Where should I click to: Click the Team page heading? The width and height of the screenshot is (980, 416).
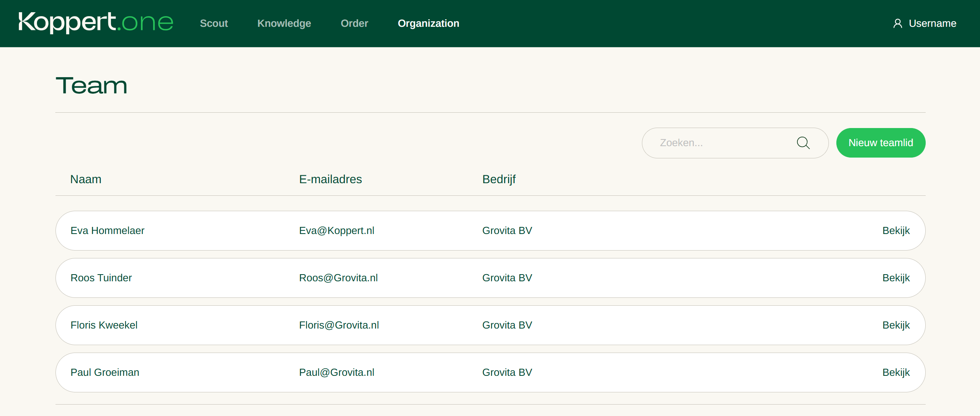pos(91,85)
